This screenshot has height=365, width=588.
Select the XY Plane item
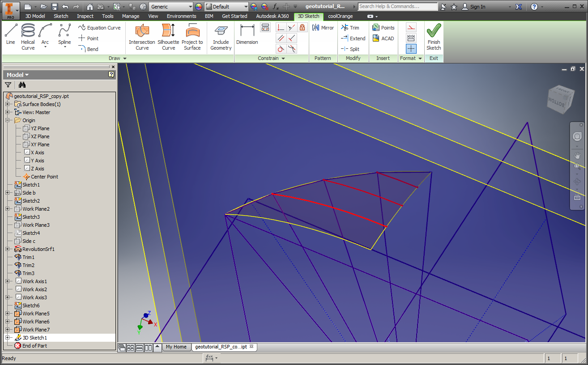click(x=36, y=144)
